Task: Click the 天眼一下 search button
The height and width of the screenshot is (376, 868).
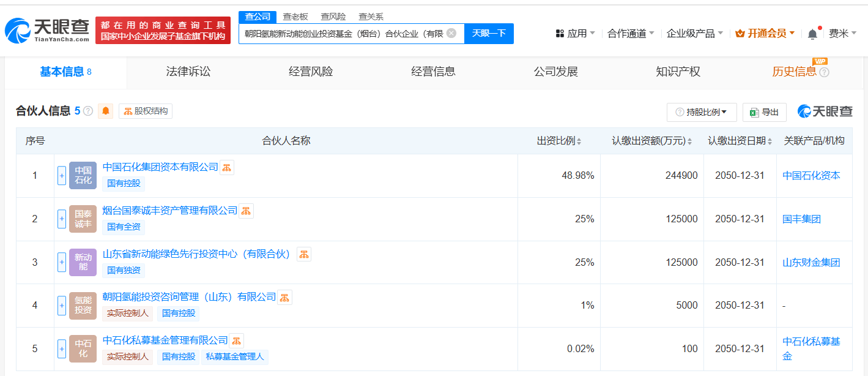Action: tap(489, 33)
